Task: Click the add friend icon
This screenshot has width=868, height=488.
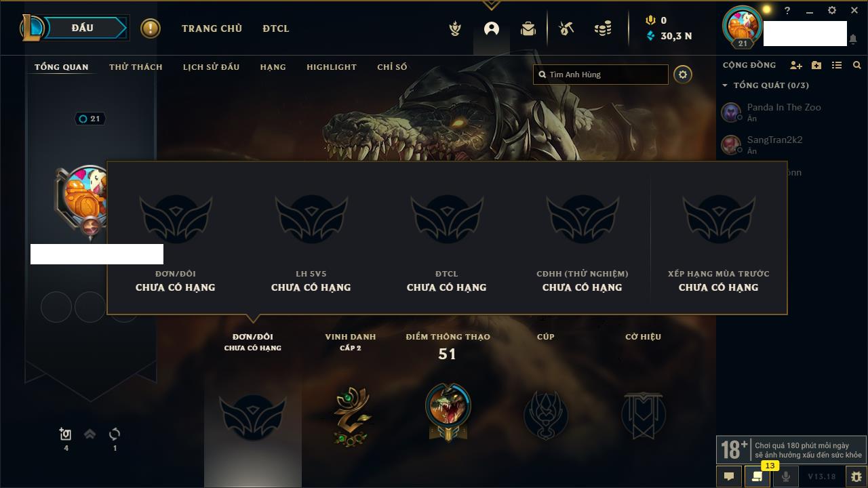Action: point(796,65)
